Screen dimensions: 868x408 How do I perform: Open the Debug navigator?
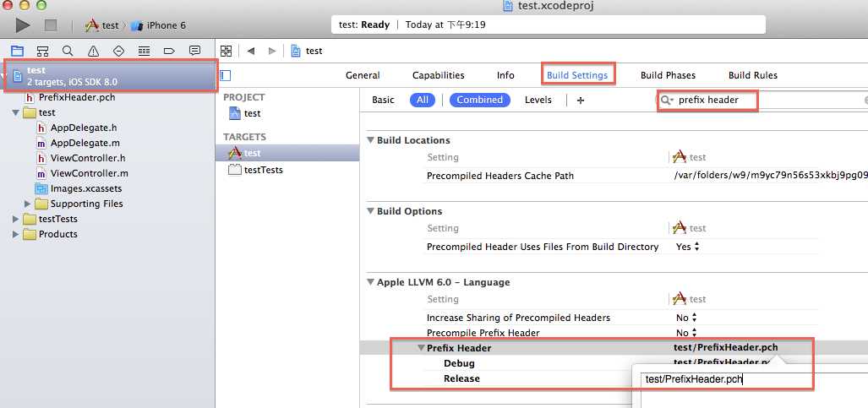click(x=144, y=51)
